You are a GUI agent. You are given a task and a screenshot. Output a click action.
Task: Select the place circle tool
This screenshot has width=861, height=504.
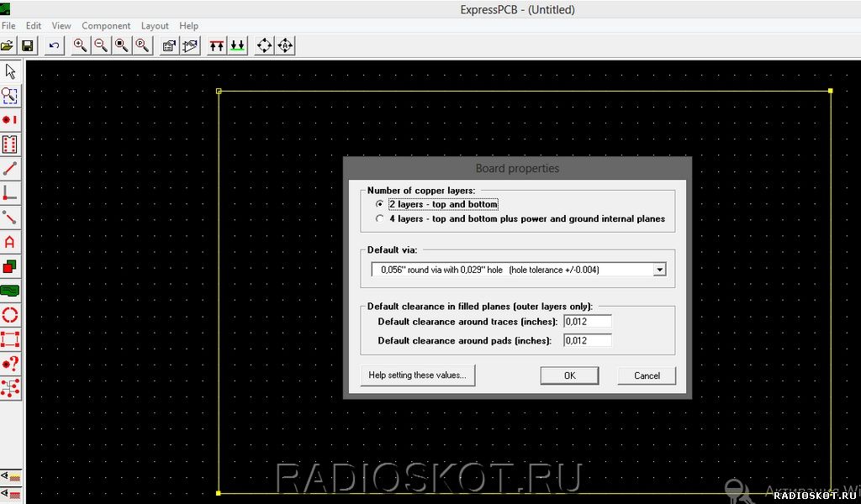point(10,315)
